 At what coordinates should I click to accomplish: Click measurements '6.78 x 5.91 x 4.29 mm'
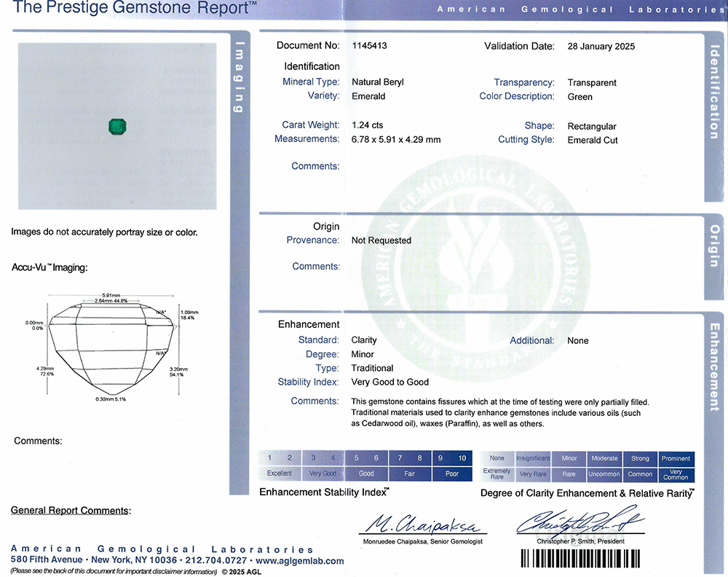[x=396, y=139]
